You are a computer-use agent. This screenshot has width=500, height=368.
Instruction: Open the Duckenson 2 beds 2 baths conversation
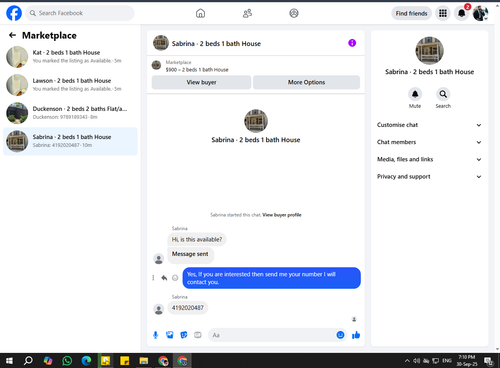(70, 113)
